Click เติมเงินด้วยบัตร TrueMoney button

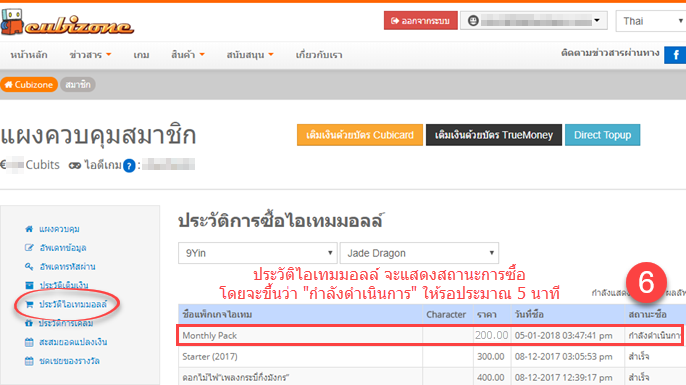[494, 135]
